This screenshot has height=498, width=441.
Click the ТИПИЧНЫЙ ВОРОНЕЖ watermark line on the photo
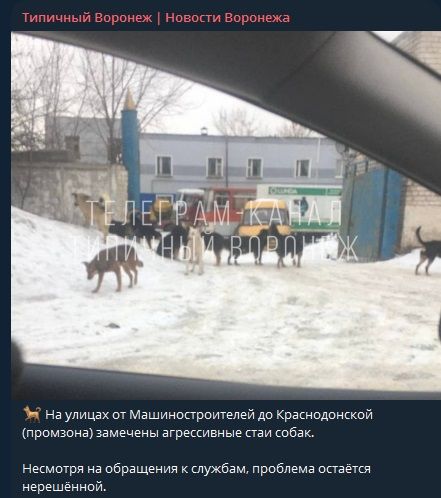217,248
